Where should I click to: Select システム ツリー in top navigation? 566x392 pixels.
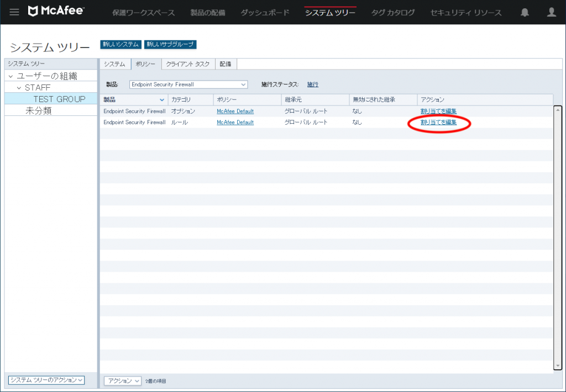coord(330,13)
